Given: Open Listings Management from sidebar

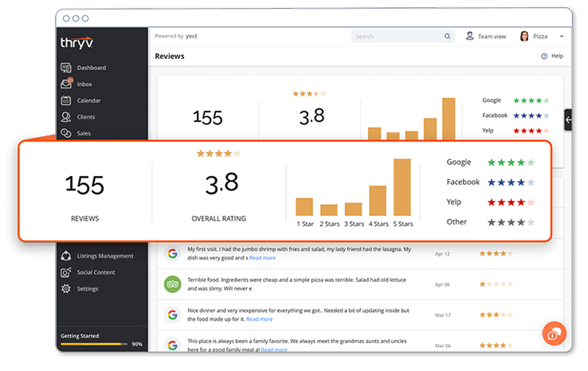Looking at the screenshot, I should 67,256.
